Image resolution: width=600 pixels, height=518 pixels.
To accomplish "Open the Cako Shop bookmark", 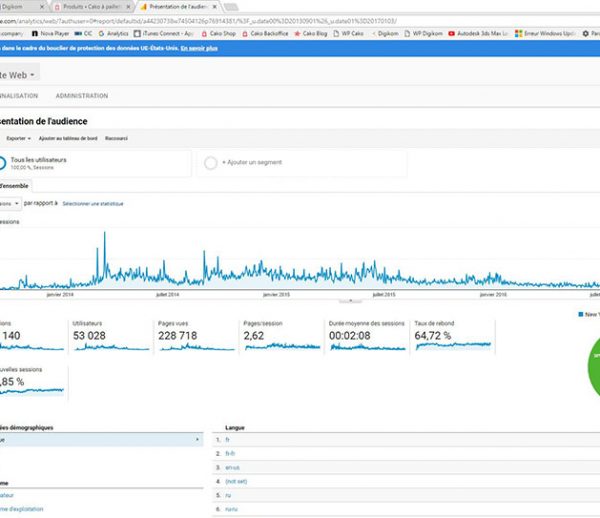I will [x=218, y=34].
